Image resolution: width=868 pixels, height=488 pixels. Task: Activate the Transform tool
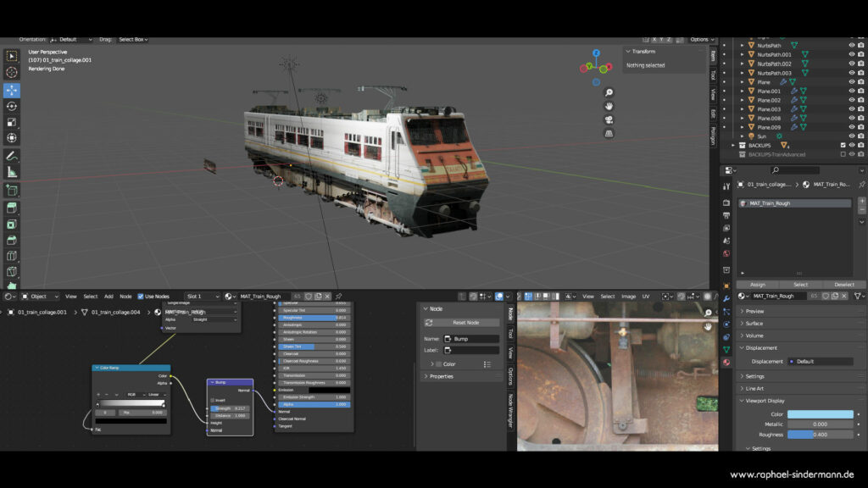(x=12, y=138)
